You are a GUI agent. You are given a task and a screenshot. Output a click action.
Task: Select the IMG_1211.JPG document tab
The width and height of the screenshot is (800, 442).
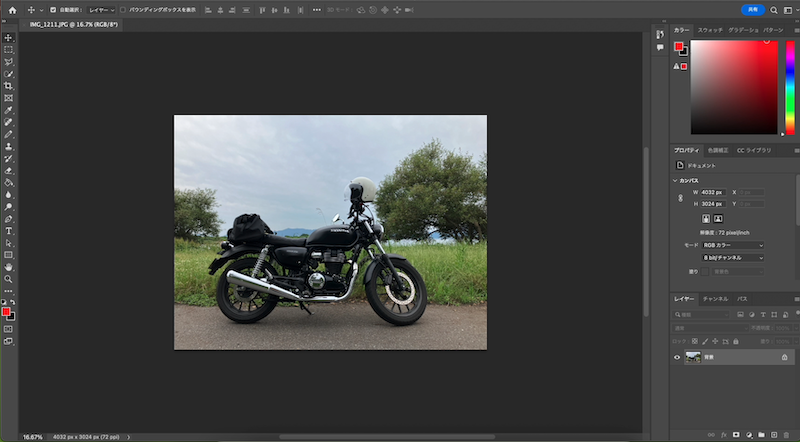click(73, 24)
